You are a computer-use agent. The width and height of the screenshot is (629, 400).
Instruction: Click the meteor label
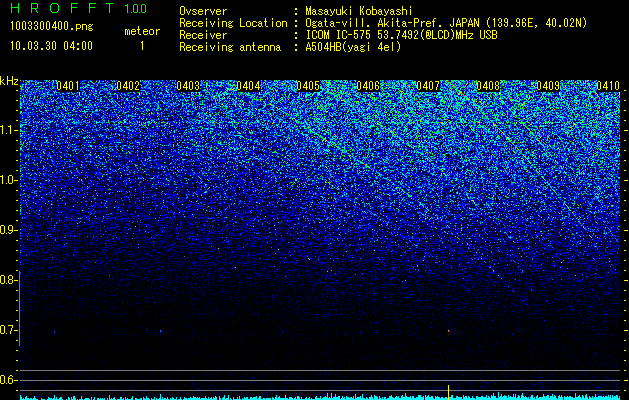point(142,31)
